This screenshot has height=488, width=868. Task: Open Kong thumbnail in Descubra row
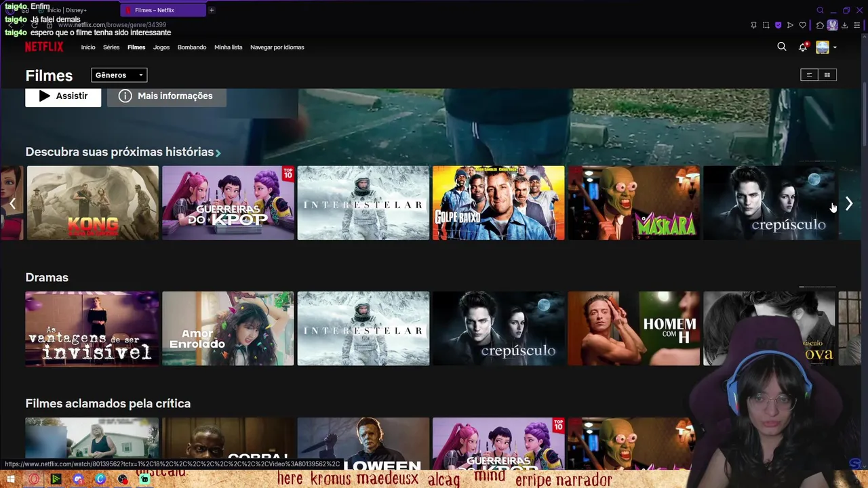tap(92, 203)
